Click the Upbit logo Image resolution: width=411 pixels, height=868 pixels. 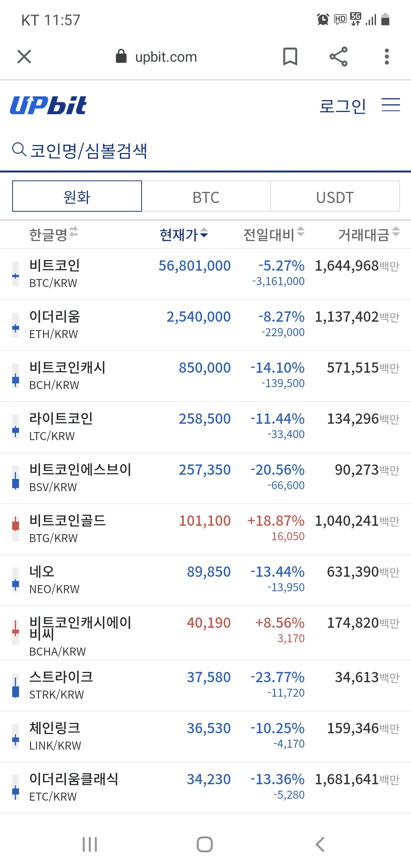pyautogui.click(x=48, y=105)
